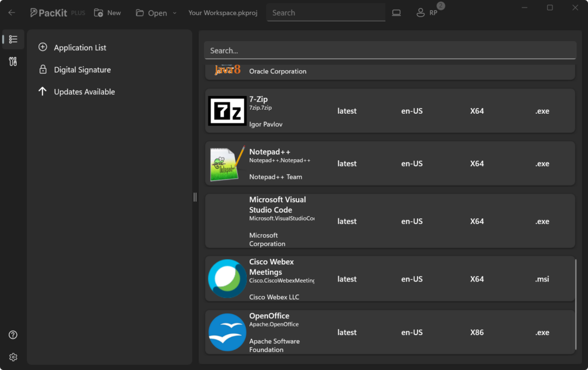
Task: Open Digital Signature section
Action: 82,70
